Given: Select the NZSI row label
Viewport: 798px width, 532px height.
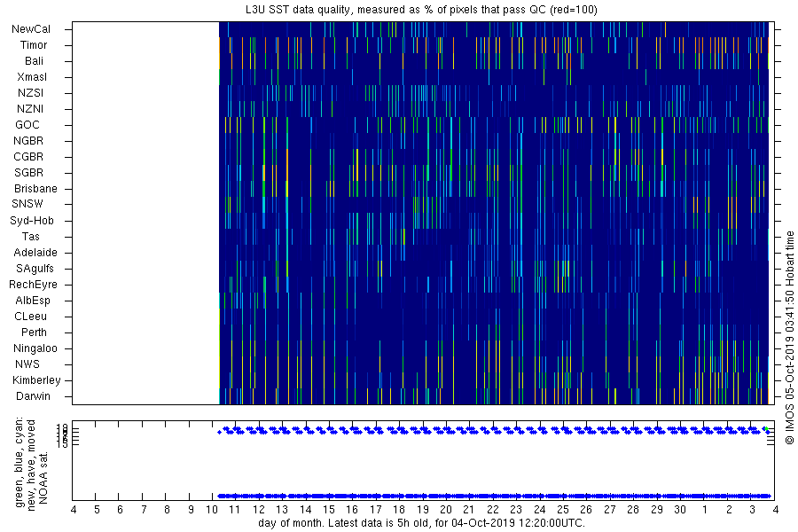Looking at the screenshot, I should coord(30,92).
